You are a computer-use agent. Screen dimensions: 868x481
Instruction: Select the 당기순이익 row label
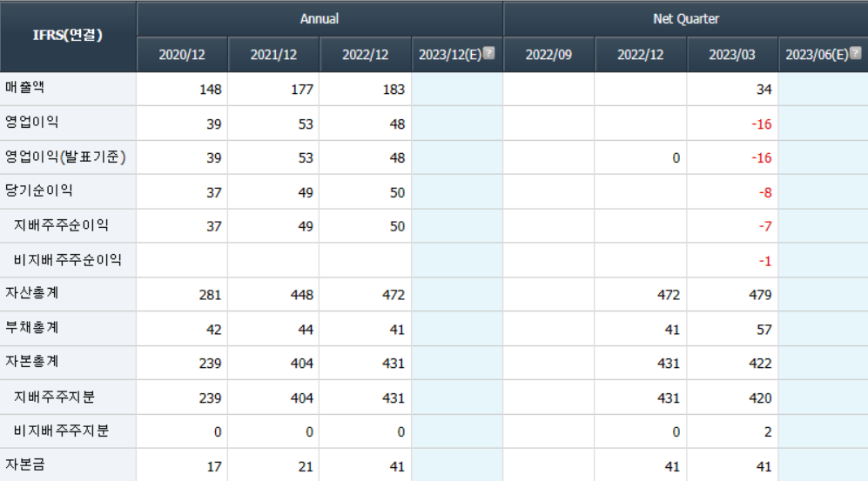coord(39,190)
